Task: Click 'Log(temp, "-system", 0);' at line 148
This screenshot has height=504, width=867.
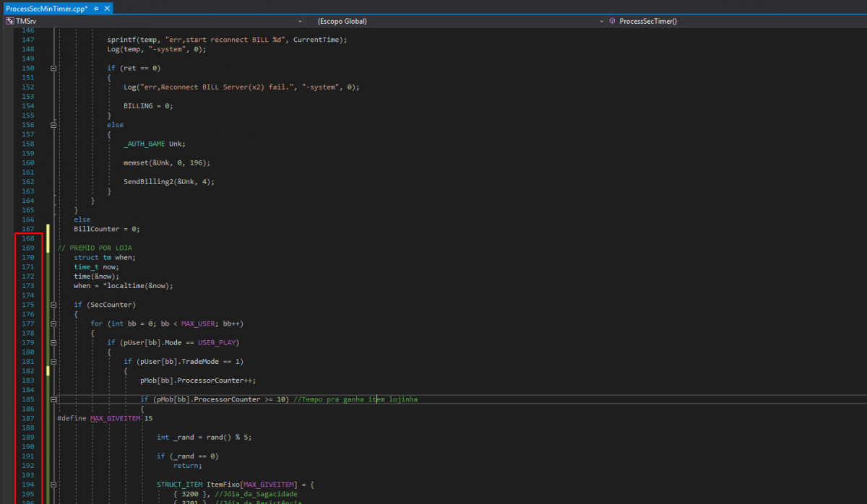Action: pyautogui.click(x=157, y=49)
